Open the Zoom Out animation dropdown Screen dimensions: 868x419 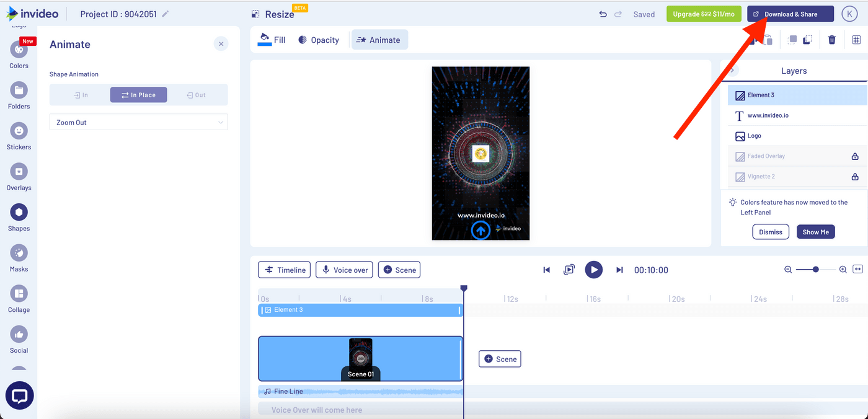(x=138, y=122)
